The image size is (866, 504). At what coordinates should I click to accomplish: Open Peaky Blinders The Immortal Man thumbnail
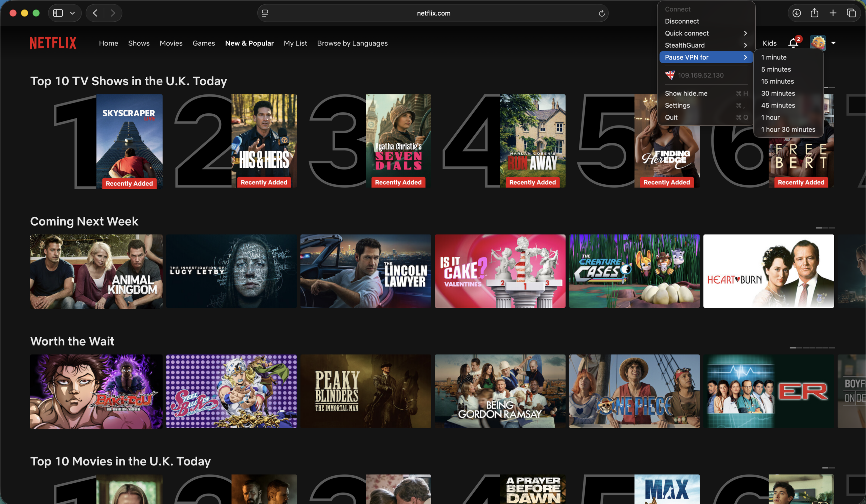point(366,392)
